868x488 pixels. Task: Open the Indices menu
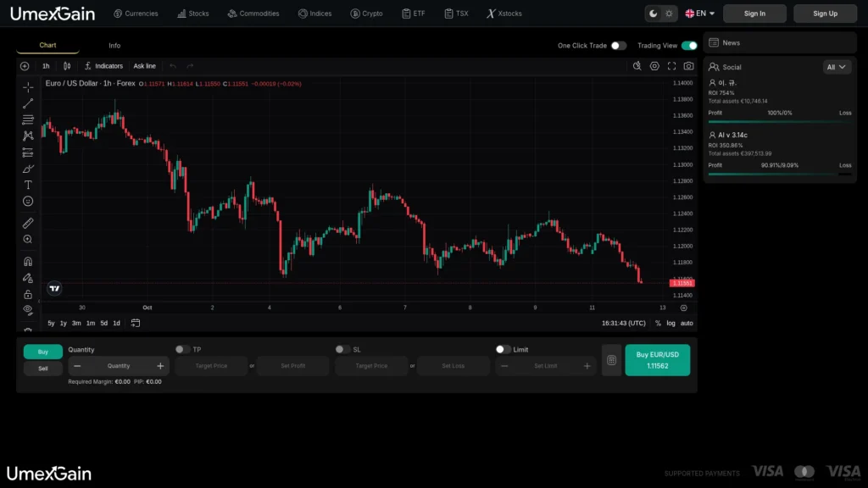pyautogui.click(x=315, y=14)
